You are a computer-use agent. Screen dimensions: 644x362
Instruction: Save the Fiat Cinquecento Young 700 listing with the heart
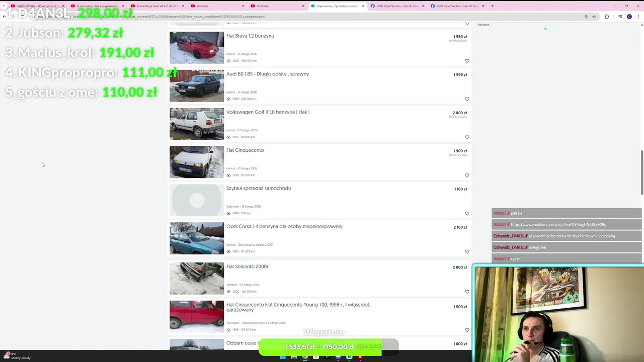point(467,330)
